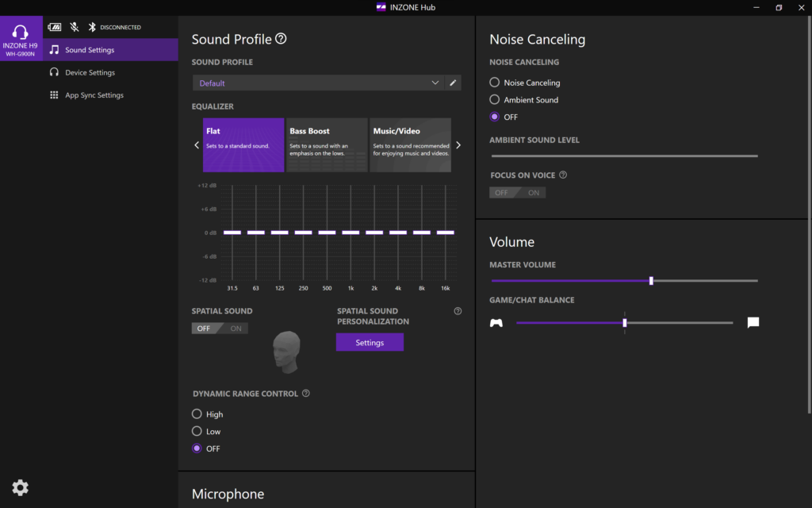Viewport: 812px width, 508px height.
Task: Click the 3D head spatial sound image
Action: (x=286, y=352)
